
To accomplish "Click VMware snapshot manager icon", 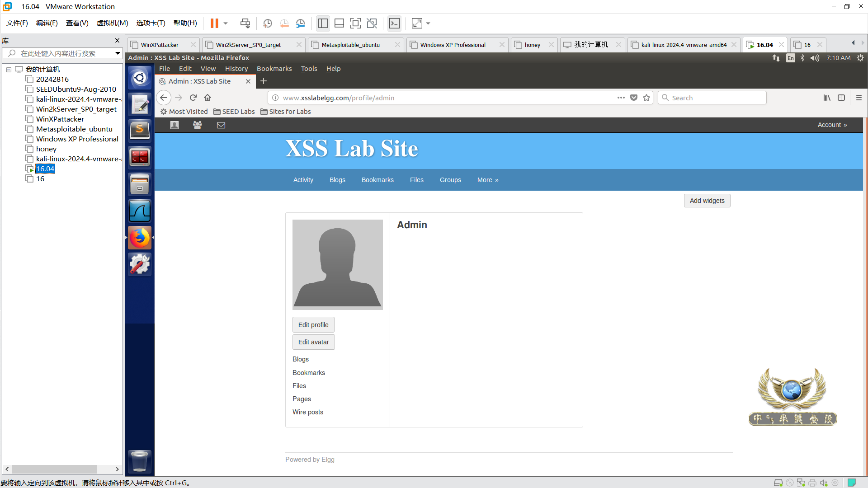I will point(301,23).
